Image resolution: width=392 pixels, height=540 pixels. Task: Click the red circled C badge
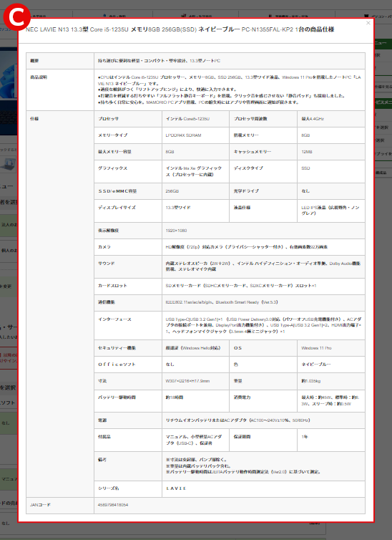tap(16, 17)
